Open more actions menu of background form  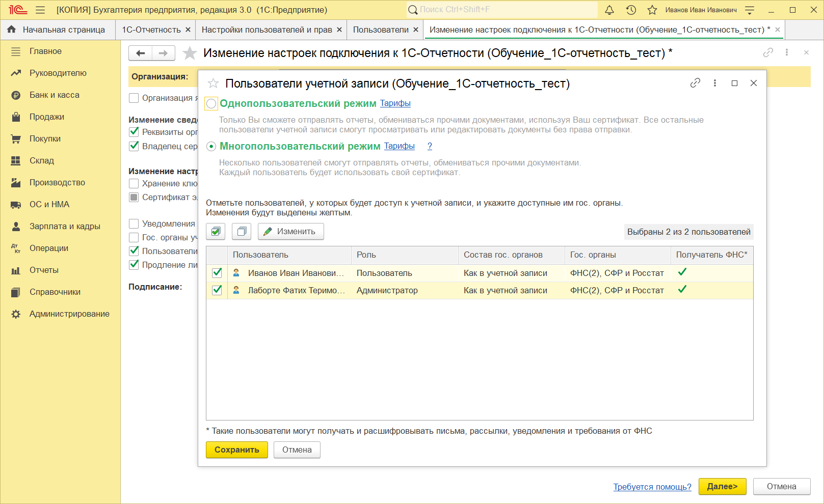(x=787, y=52)
